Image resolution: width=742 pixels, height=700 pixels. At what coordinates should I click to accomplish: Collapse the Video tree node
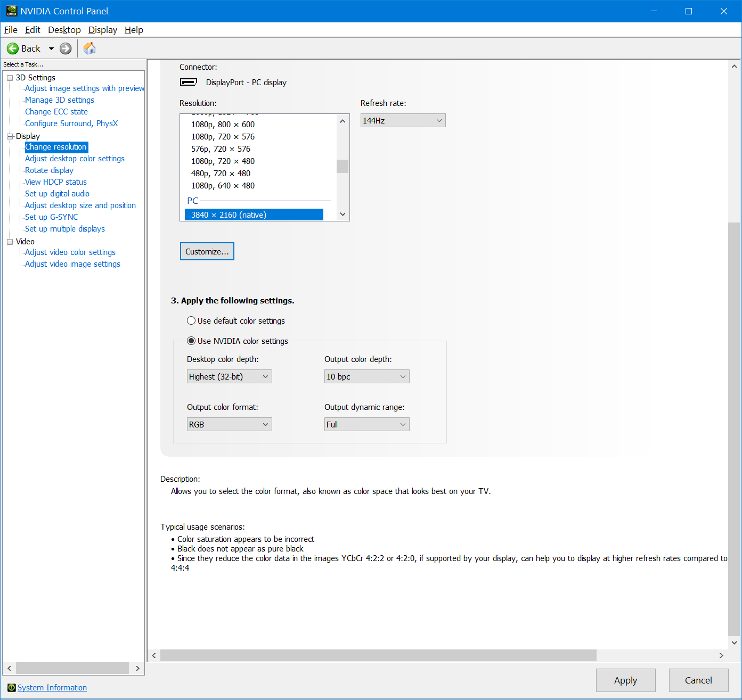coord(10,242)
